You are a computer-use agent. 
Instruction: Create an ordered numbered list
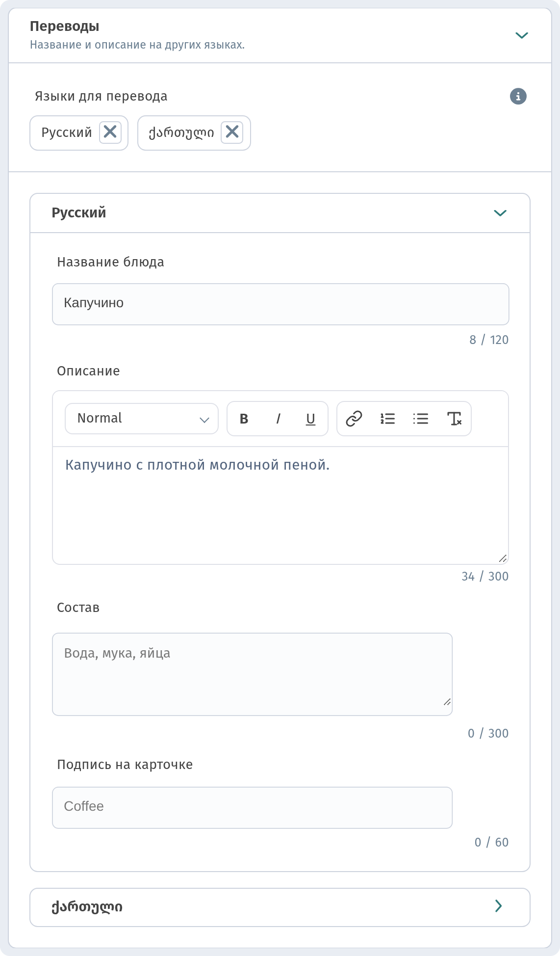(387, 419)
